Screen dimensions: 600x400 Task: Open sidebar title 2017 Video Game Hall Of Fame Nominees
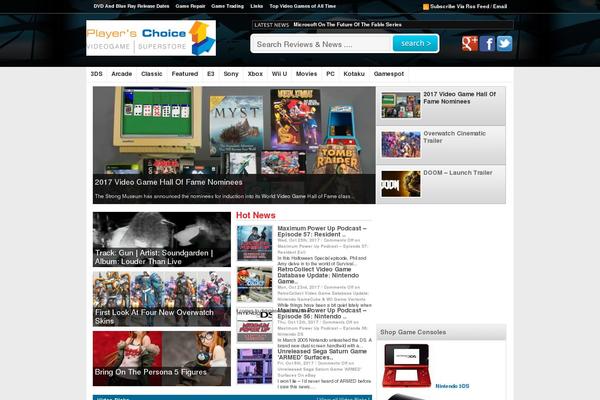(459, 98)
